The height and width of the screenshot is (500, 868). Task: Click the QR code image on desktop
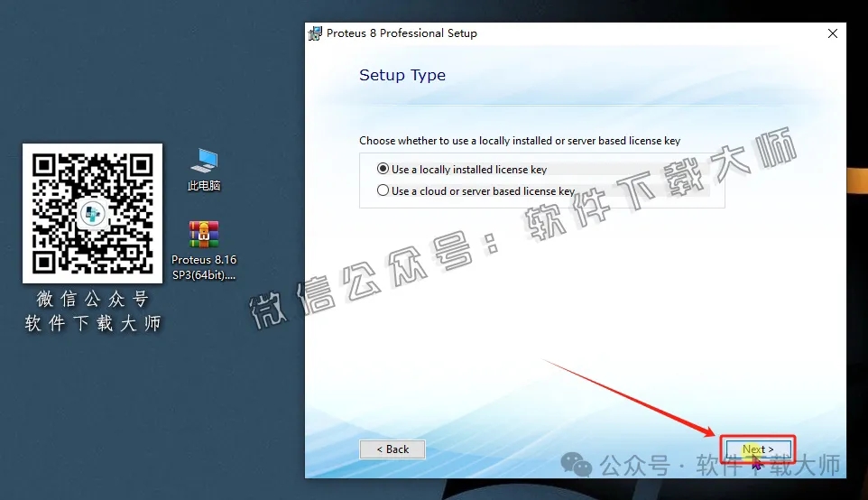point(92,213)
